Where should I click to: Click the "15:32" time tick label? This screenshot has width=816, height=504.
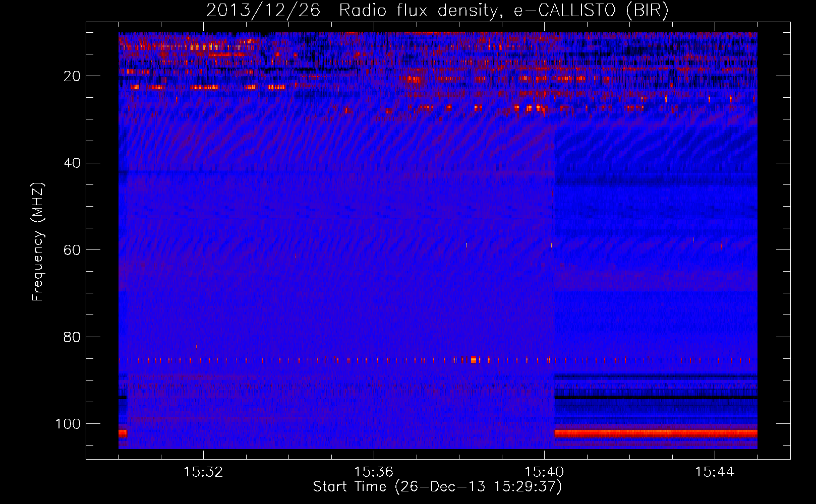(203, 472)
